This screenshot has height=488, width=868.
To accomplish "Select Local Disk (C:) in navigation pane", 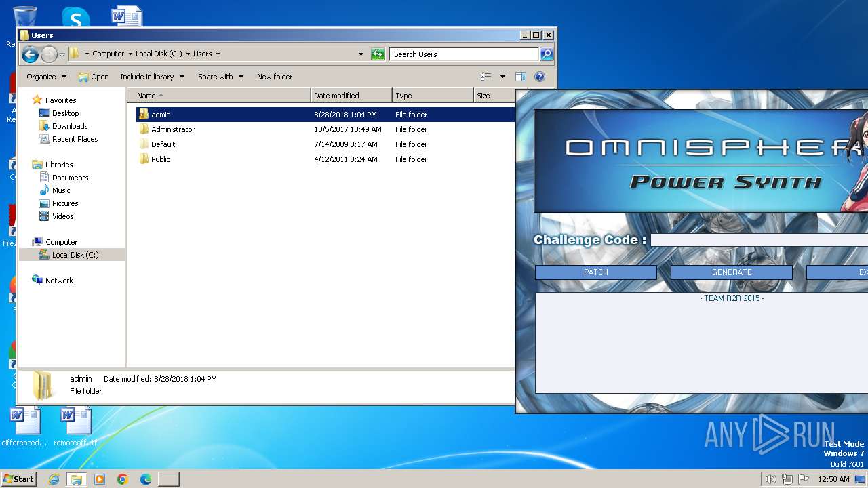I will coord(75,255).
